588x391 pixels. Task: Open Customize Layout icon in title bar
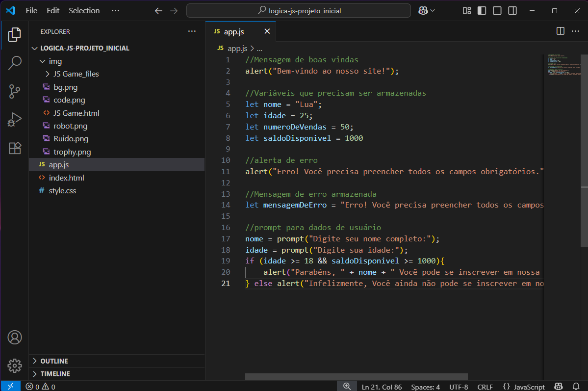466,11
